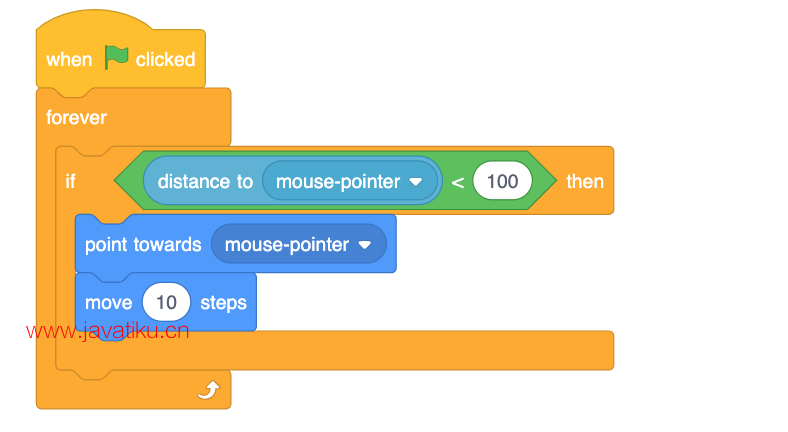
Task: Click the green flag icon in hat block
Action: click(116, 57)
